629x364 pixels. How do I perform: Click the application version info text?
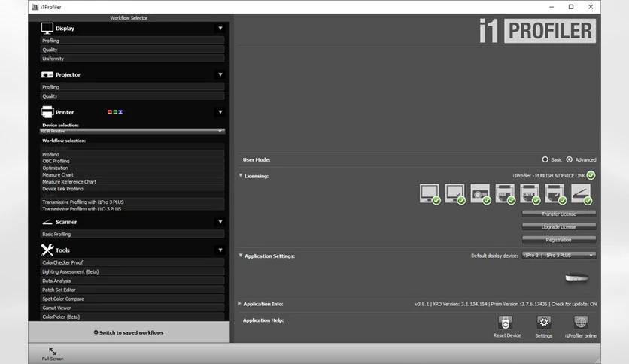(x=506, y=304)
